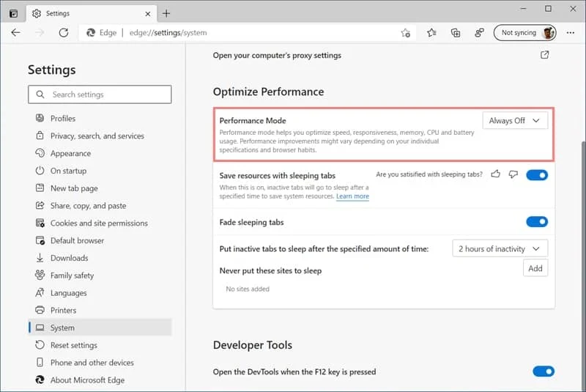
Task: Open the Collections icon
Action: (x=456, y=33)
